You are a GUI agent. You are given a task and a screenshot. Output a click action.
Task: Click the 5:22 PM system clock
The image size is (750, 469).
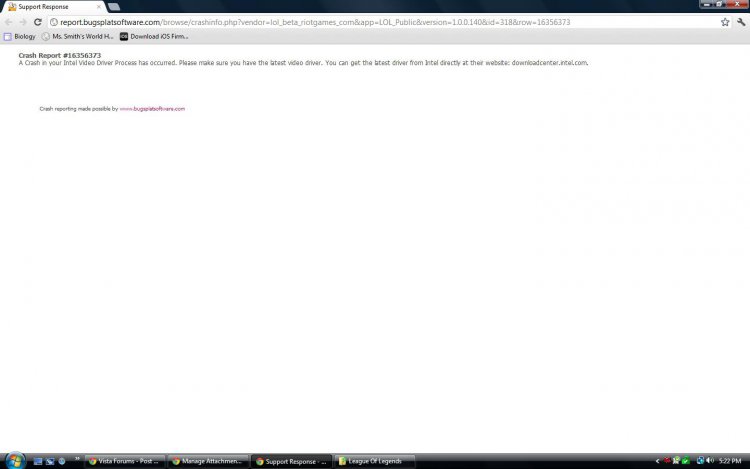(730, 461)
